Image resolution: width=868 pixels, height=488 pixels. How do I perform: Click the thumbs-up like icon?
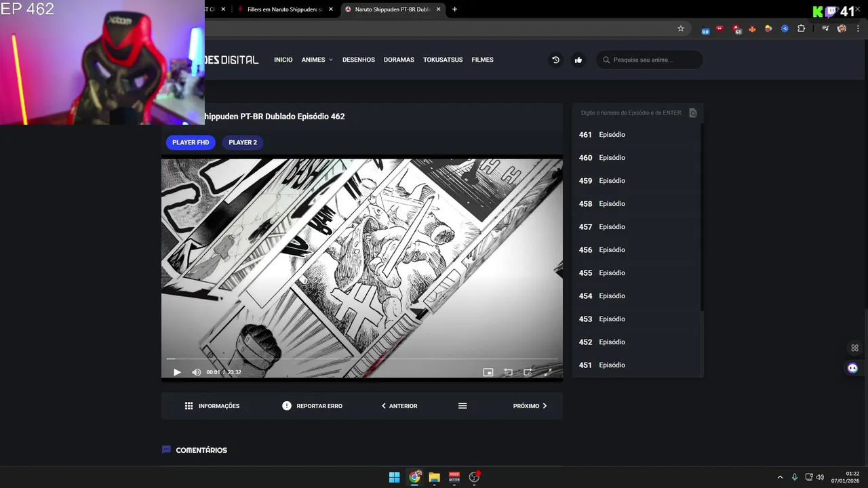[578, 60]
